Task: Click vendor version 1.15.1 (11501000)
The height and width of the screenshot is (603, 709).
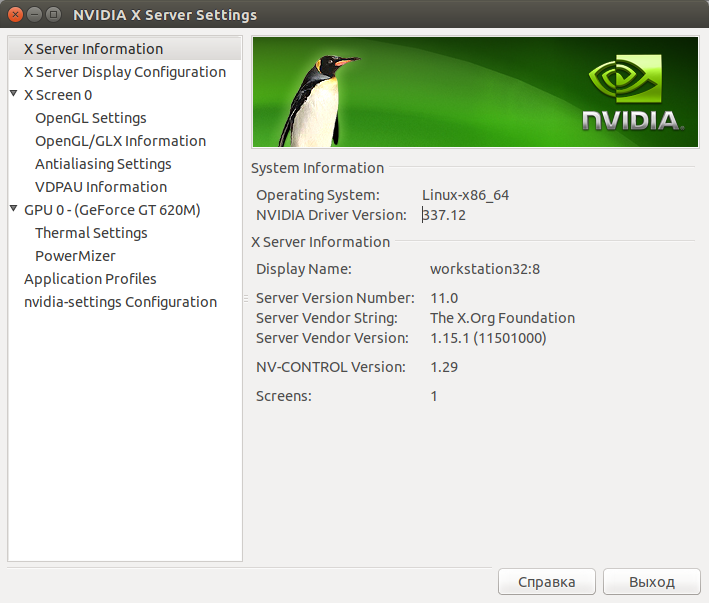Action: (488, 338)
